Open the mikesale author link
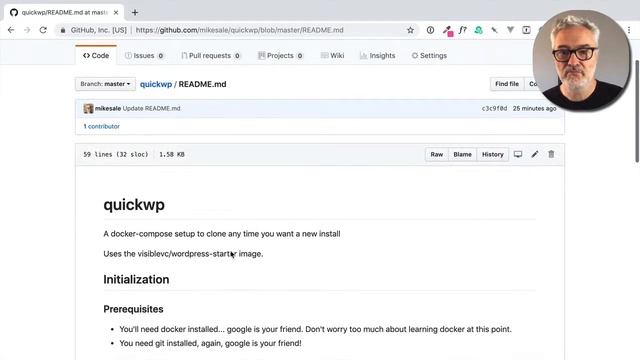The width and height of the screenshot is (640, 360). (108, 109)
